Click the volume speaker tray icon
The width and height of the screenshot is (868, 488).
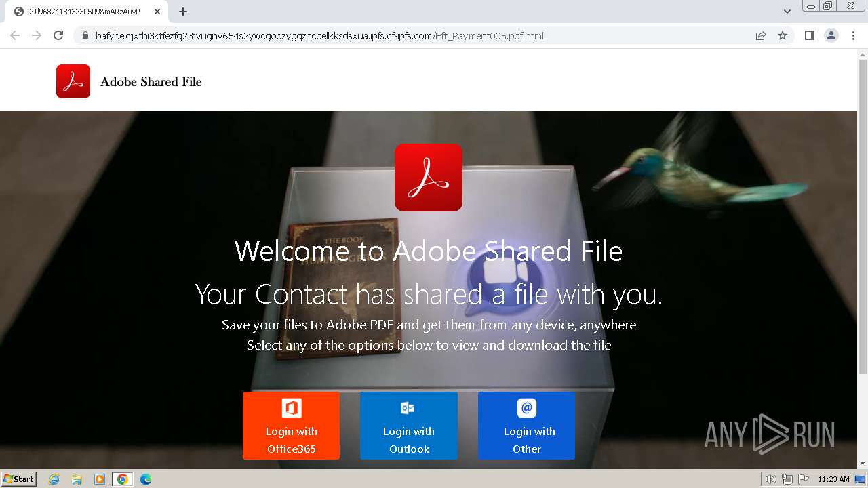pos(770,479)
